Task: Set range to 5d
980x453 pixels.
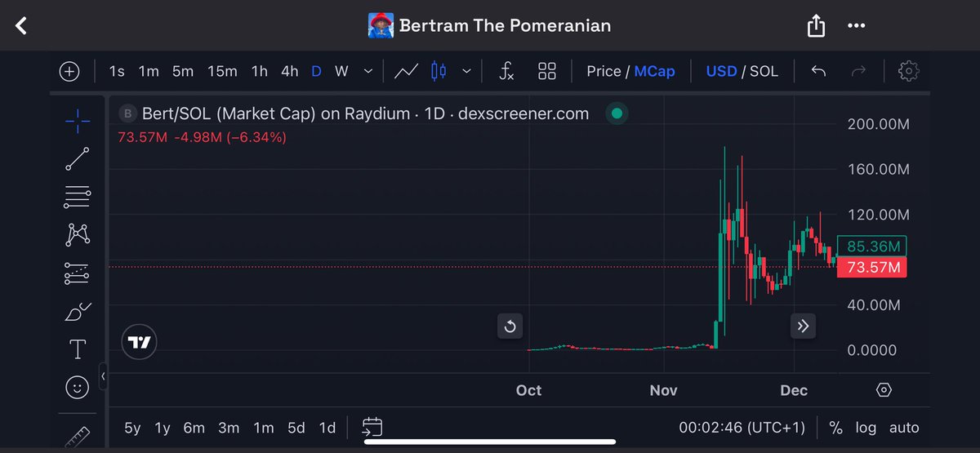Action: tap(296, 428)
